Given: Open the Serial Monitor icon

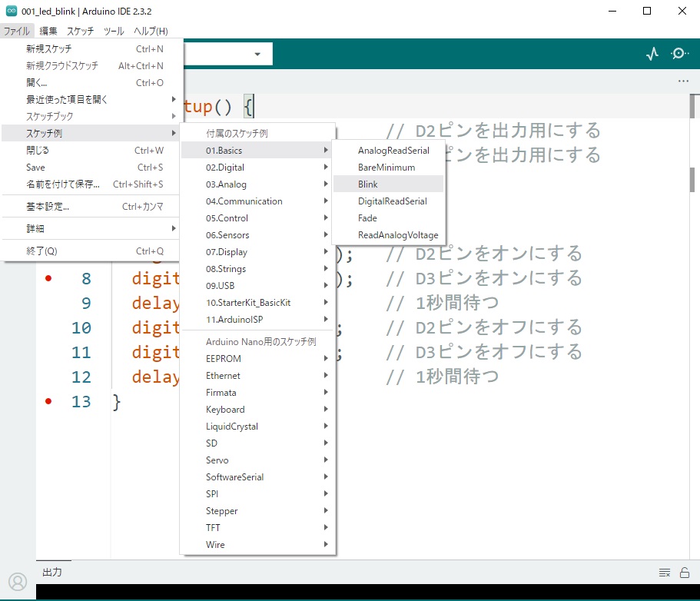Looking at the screenshot, I should pyautogui.click(x=679, y=54).
